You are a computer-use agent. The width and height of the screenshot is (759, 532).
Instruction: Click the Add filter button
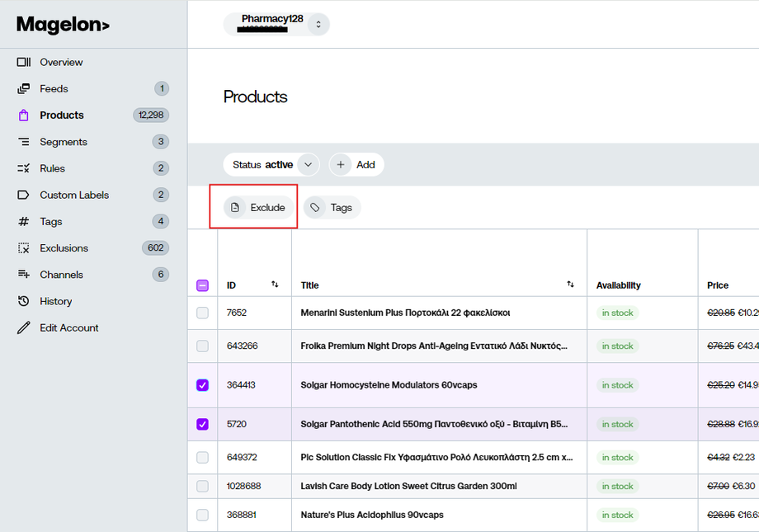(356, 165)
